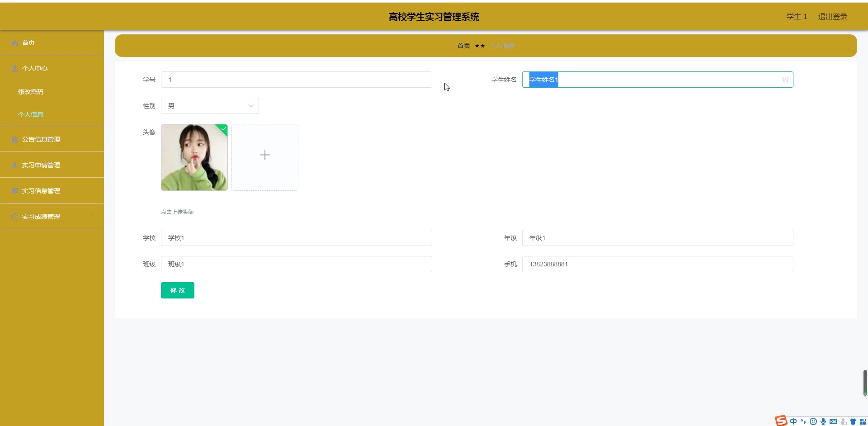This screenshot has width=868, height=426.
Task: Click the circular icon beside 实习成绩管理
Action: point(14,216)
